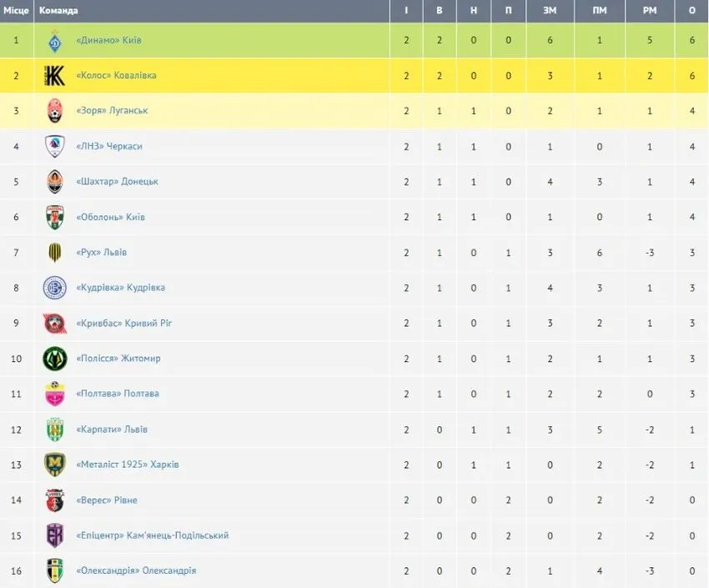The height and width of the screenshot is (588, 709).
Task: Click the Metalist 1925 Kharkiv crest
Action: point(55,465)
